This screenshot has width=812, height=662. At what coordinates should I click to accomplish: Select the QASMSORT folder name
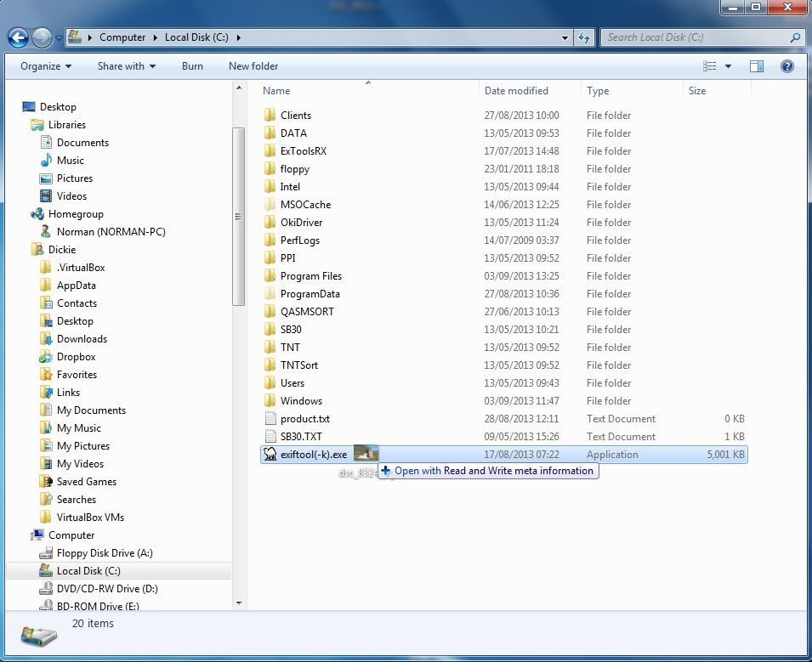307,312
